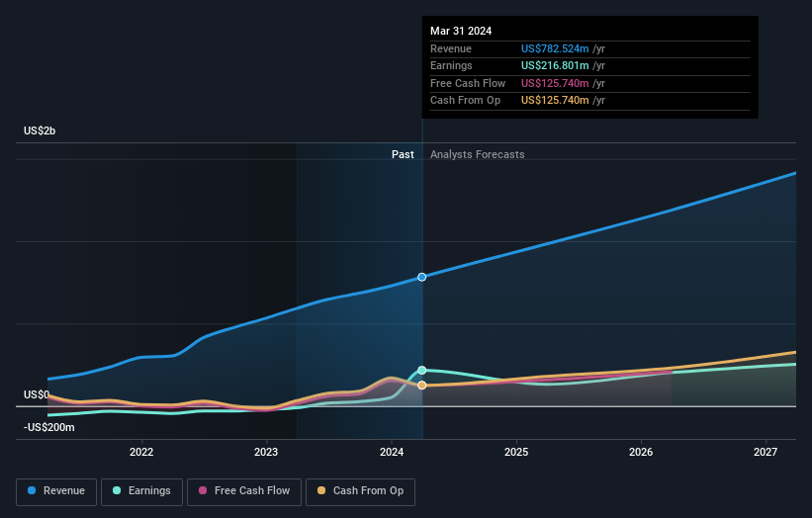This screenshot has height=518, width=812.
Task: Click the Analysts Forecasts label
Action: pyautogui.click(x=478, y=154)
